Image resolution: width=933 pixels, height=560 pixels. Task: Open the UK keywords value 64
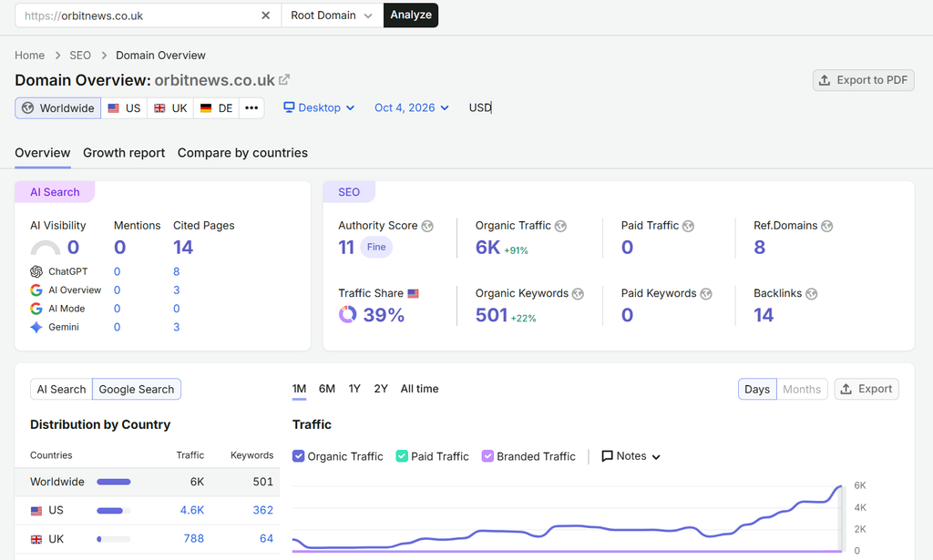pos(266,538)
